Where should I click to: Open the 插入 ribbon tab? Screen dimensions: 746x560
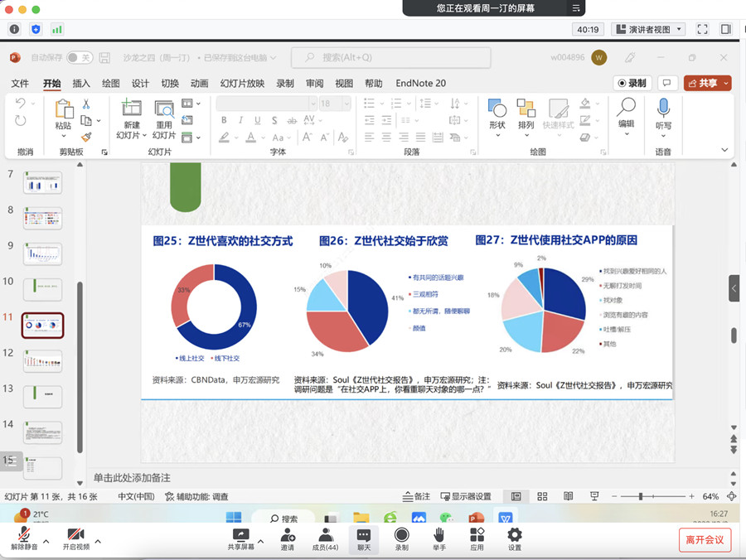[x=81, y=84]
